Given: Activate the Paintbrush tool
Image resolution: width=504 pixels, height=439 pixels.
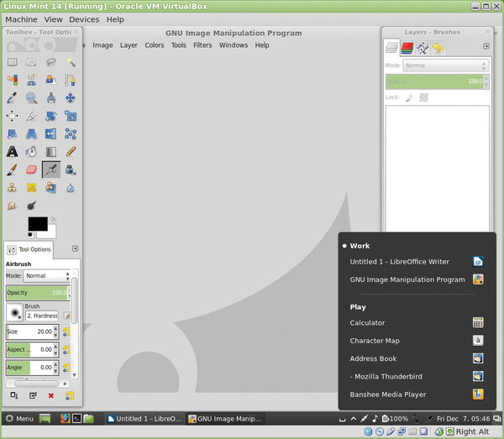Looking at the screenshot, I should (x=13, y=170).
